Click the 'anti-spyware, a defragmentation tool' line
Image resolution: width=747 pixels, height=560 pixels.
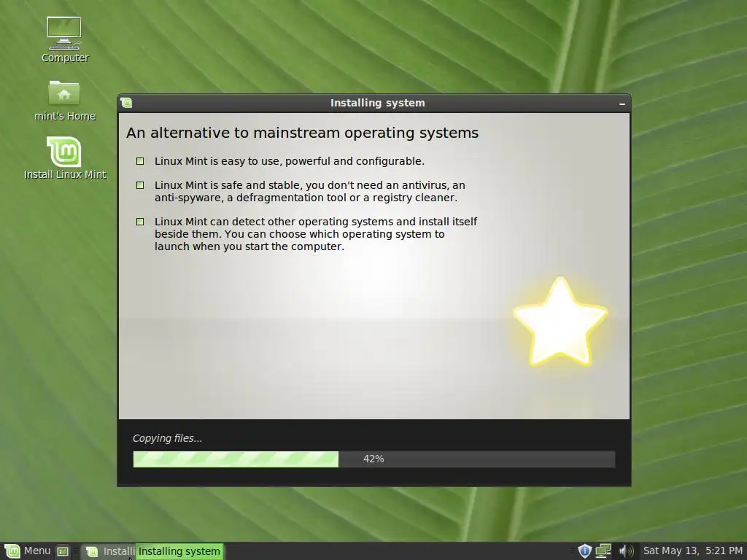click(x=306, y=198)
